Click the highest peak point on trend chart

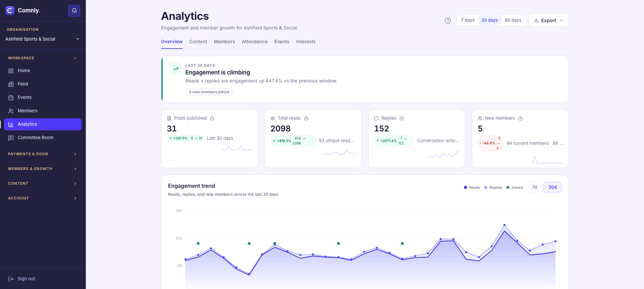(x=504, y=225)
